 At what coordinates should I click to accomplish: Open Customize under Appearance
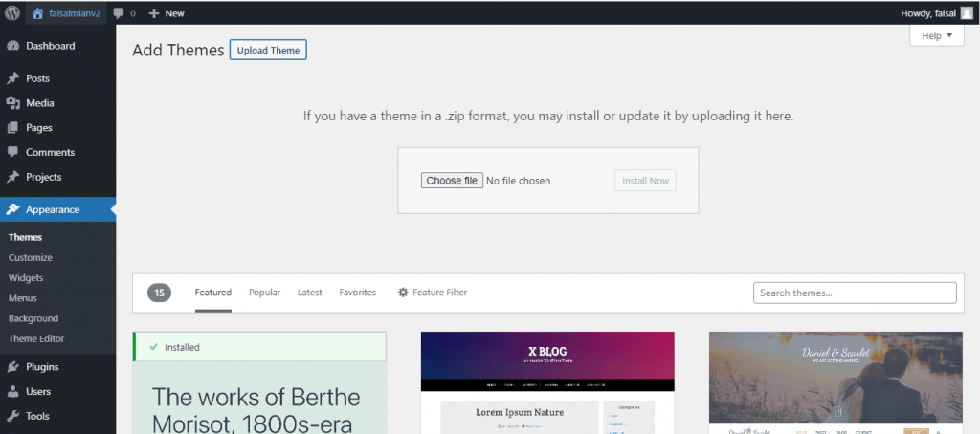(31, 257)
